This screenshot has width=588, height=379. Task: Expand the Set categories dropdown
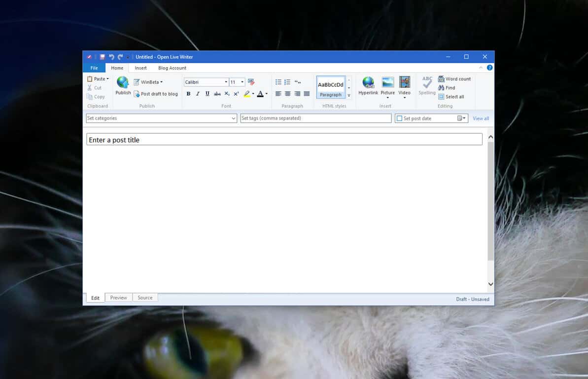coord(234,118)
